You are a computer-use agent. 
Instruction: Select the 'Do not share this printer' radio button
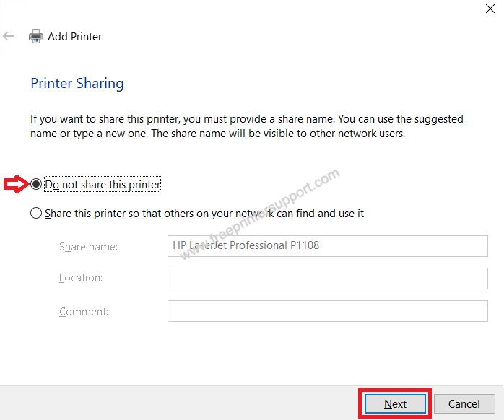[x=36, y=185]
